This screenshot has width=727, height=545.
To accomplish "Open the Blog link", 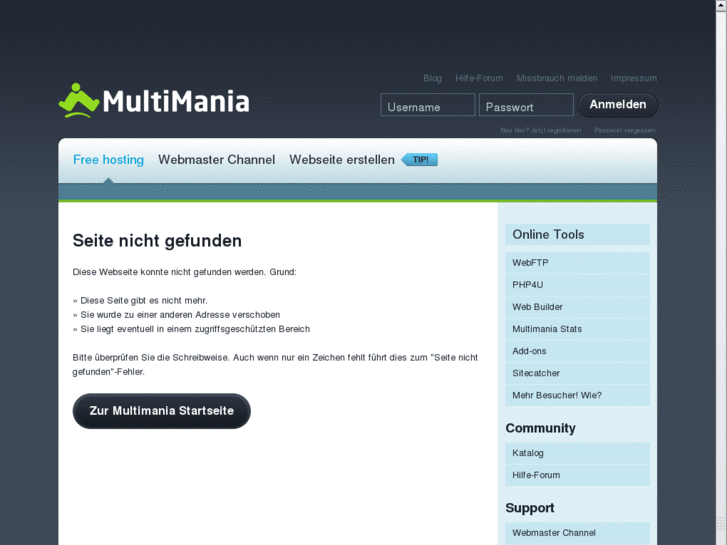I will (432, 78).
